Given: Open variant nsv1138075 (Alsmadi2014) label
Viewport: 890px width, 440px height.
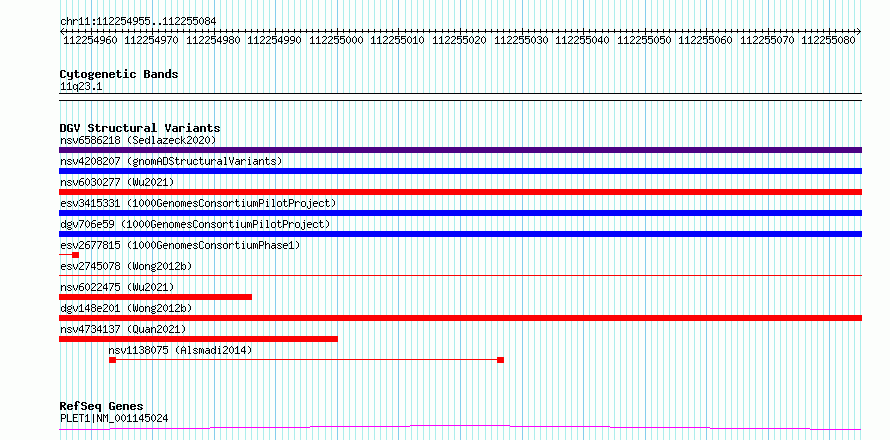Looking at the screenshot, I should (x=180, y=350).
